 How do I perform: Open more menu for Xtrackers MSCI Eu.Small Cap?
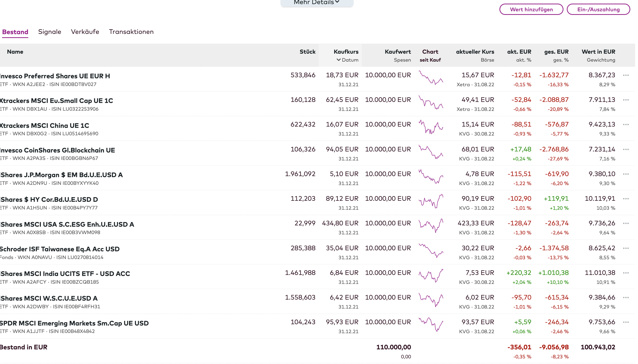click(626, 100)
